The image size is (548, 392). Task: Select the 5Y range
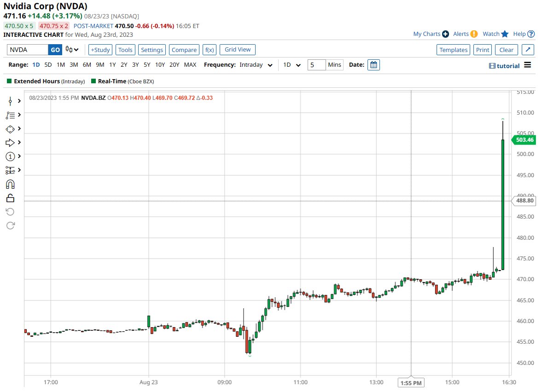(x=147, y=65)
